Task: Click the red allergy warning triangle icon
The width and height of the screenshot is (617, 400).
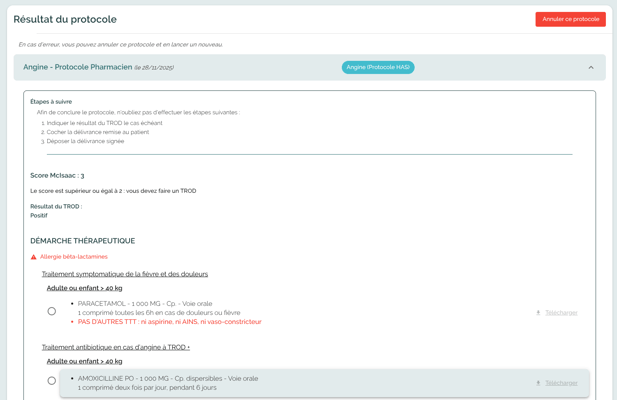Action: [33, 257]
